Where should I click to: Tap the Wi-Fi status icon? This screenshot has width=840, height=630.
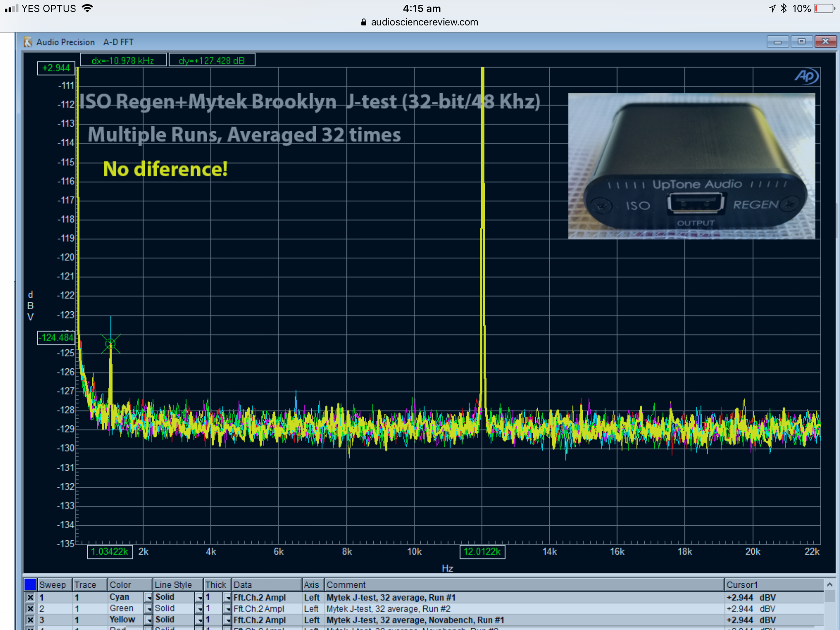[87, 8]
